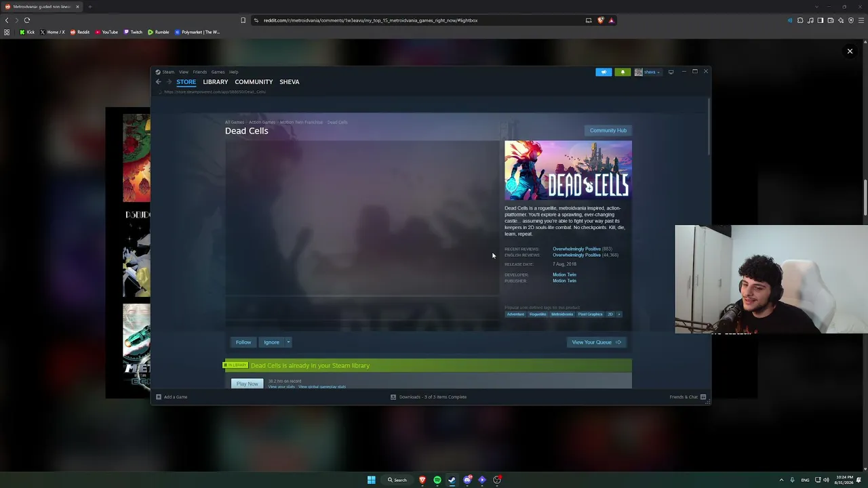Click the All Games breadcrumb
Viewport: 868px width, 488px height.
click(x=235, y=122)
